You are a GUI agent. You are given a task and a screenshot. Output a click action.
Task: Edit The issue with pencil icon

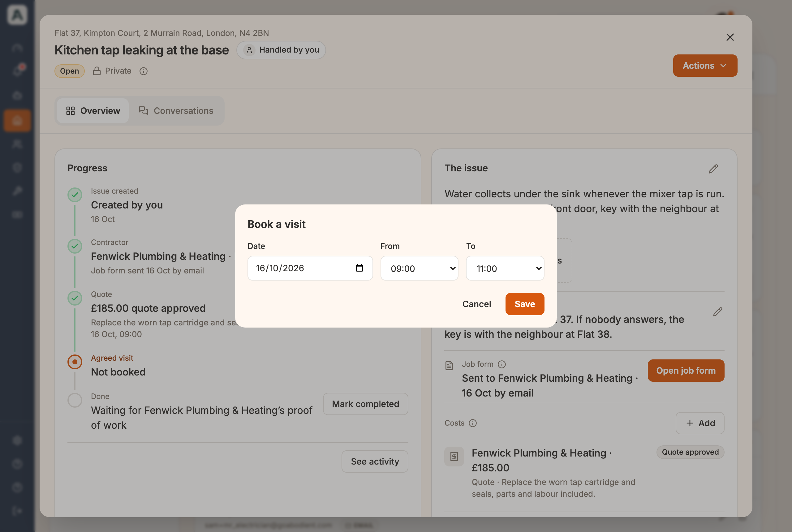(713, 169)
